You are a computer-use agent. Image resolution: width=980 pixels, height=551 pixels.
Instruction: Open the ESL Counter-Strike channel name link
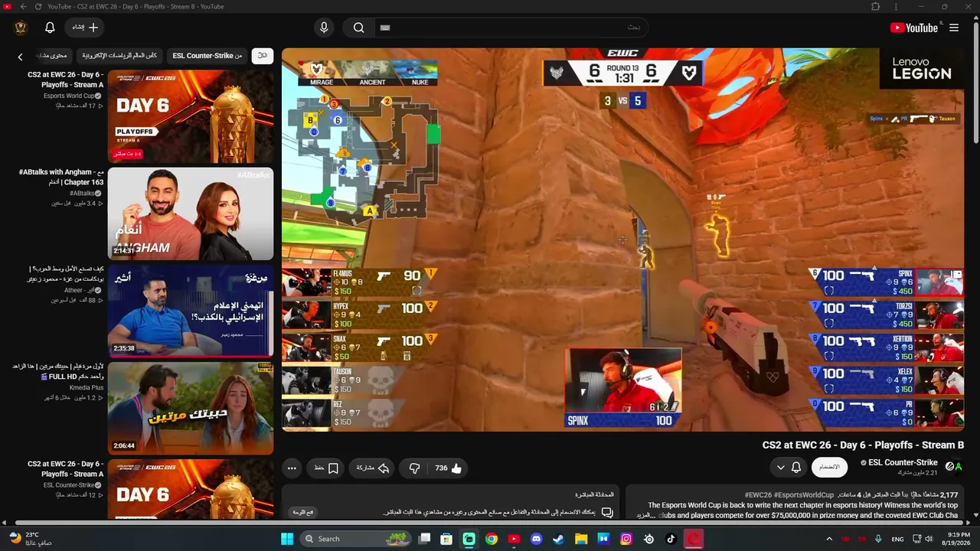tap(903, 462)
